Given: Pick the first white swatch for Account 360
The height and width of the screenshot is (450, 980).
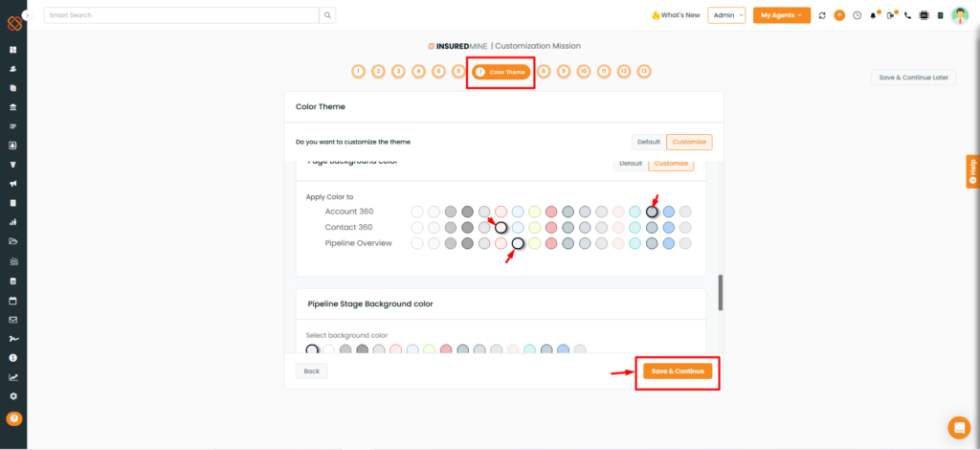Looking at the screenshot, I should (x=417, y=212).
